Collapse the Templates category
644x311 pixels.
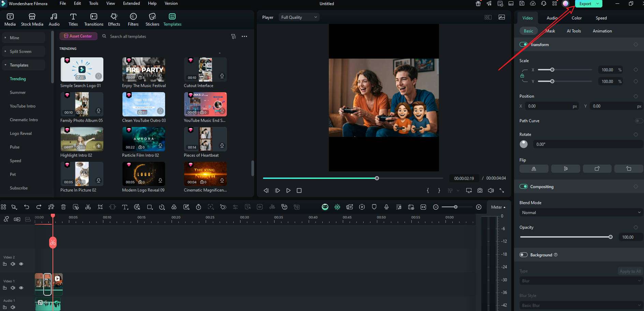pyautogui.click(x=24, y=65)
